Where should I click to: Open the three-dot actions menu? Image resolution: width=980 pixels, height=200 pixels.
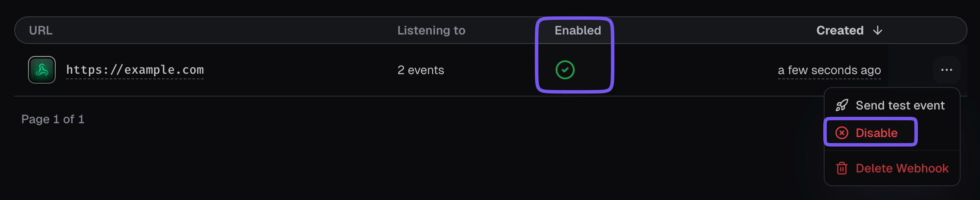point(946,70)
